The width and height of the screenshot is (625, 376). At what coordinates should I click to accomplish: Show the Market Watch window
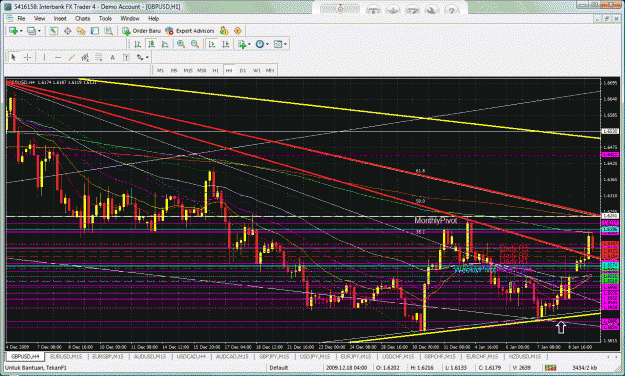(x=53, y=31)
